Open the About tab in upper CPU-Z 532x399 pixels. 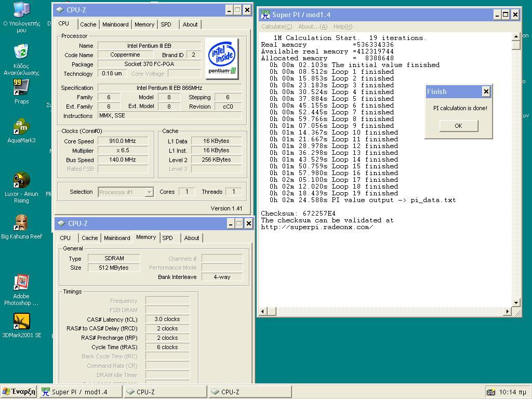click(190, 24)
